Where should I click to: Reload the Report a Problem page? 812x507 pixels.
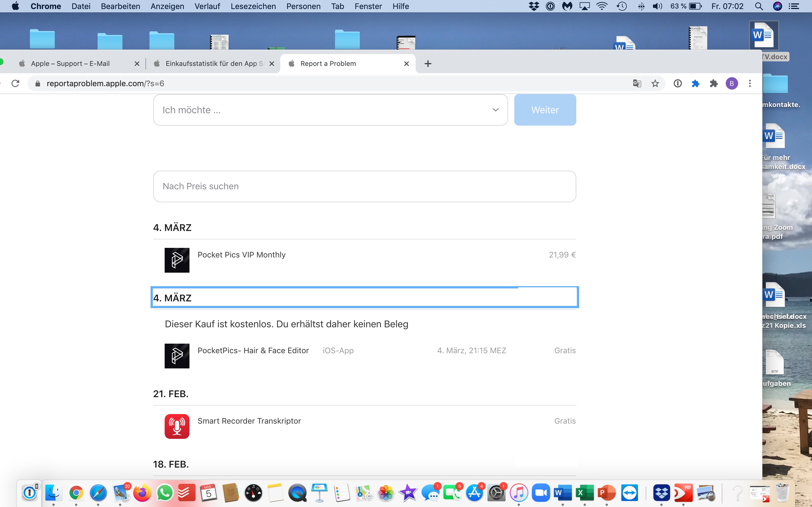tap(16, 83)
